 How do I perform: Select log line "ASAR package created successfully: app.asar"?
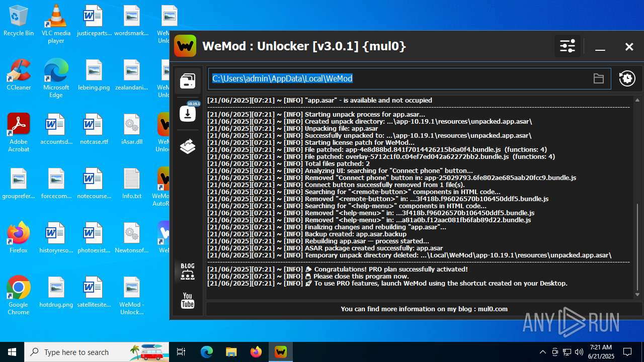[x=325, y=248]
